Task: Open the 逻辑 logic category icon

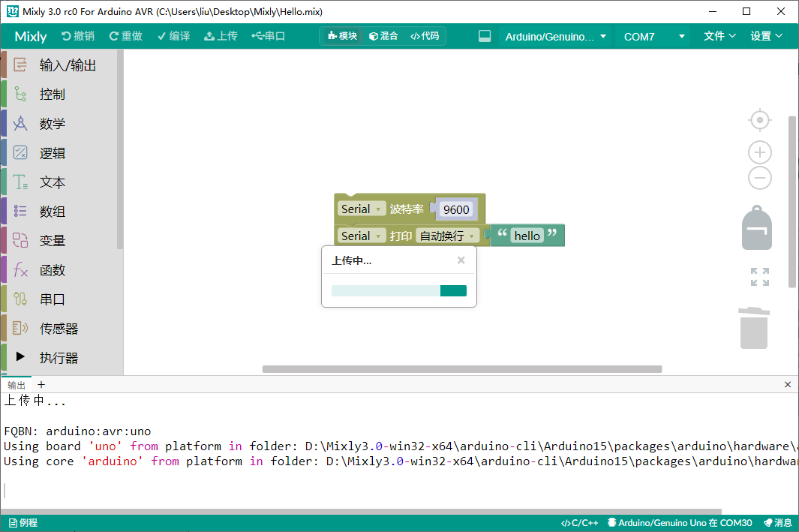Action: tap(20, 153)
